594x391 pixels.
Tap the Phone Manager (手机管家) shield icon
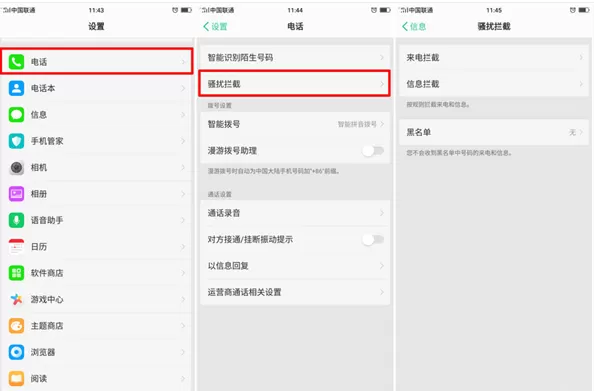coord(16,141)
